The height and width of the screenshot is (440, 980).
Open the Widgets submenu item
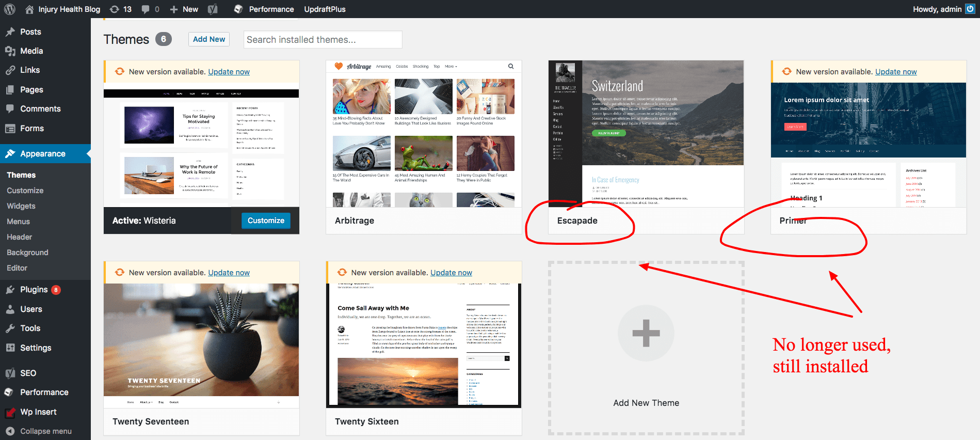[21, 206]
